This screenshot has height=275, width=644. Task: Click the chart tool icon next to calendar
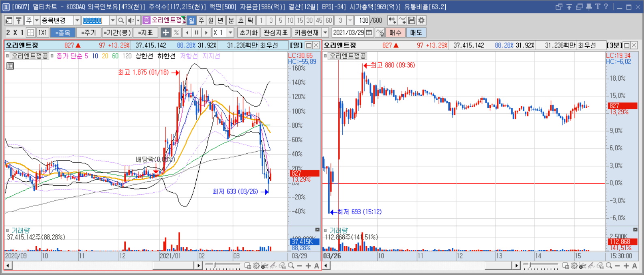[x=380, y=32]
